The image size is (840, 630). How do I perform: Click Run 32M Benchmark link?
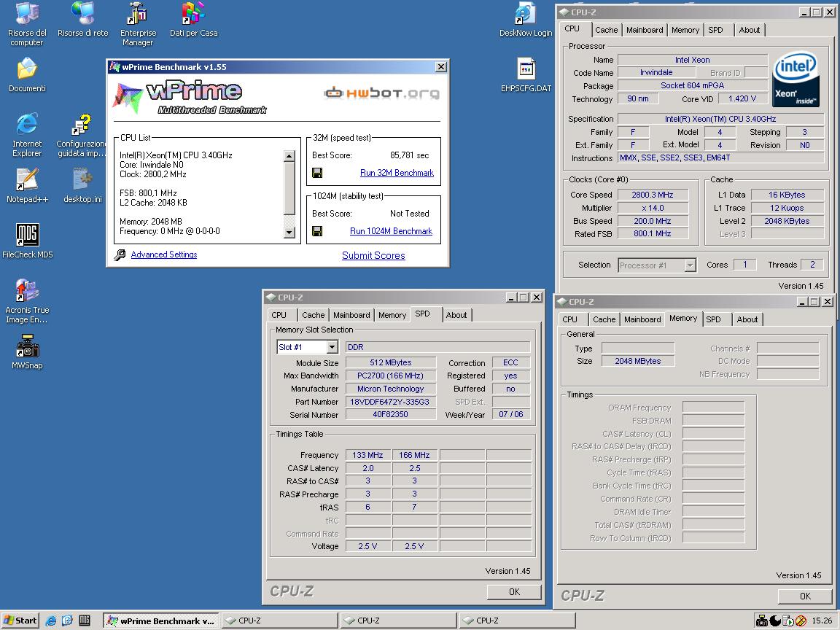(x=397, y=173)
